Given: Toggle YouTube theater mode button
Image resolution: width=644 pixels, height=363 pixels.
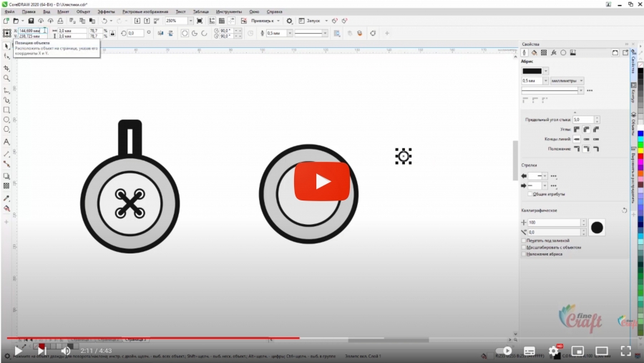Looking at the screenshot, I should [x=602, y=351].
